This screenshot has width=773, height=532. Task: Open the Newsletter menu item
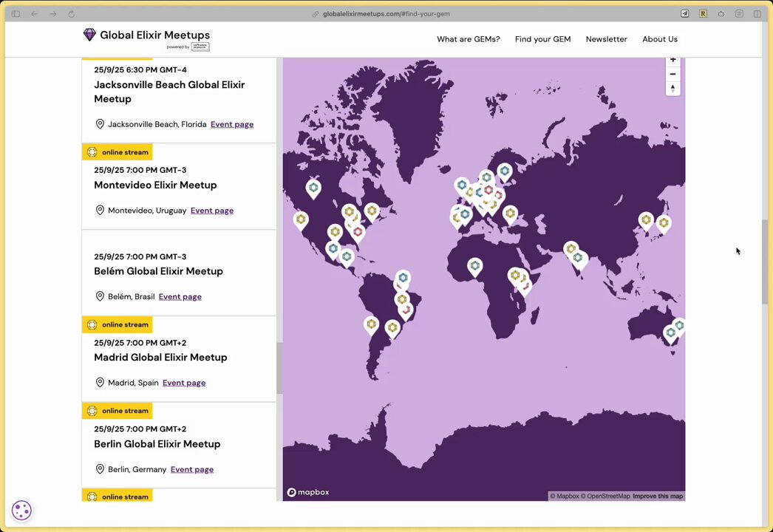click(x=607, y=39)
